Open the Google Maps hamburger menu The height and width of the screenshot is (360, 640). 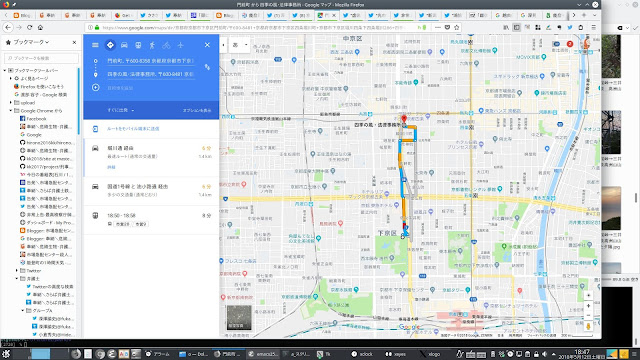tap(95, 45)
